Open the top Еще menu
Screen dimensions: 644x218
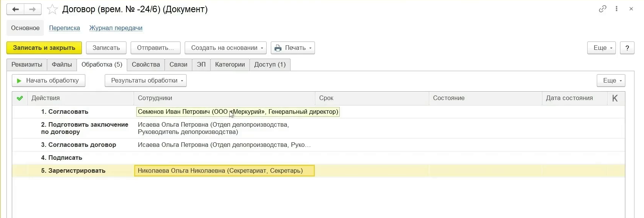pos(601,48)
